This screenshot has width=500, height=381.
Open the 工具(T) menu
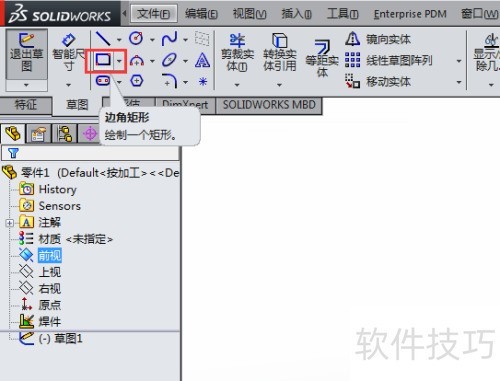coord(343,14)
